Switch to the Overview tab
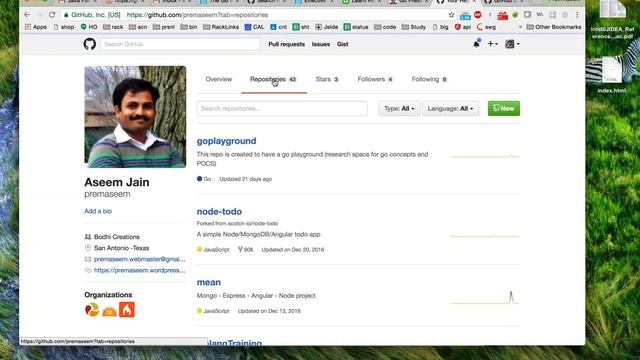This screenshot has height=360, width=640. [x=219, y=79]
